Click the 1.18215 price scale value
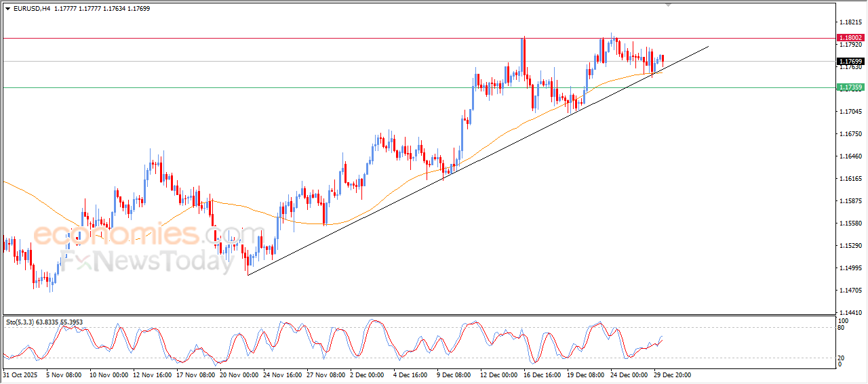Viewport: 868px width, 384px height. (x=850, y=22)
